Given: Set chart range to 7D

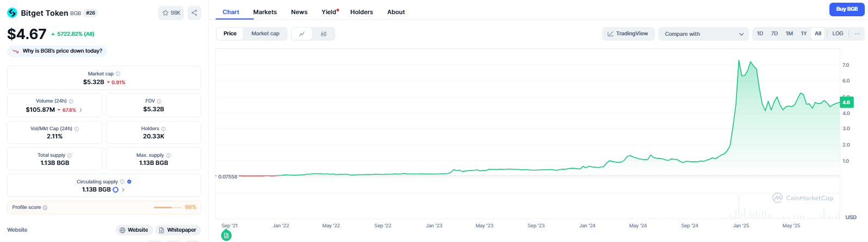Looking at the screenshot, I should pyautogui.click(x=775, y=34).
